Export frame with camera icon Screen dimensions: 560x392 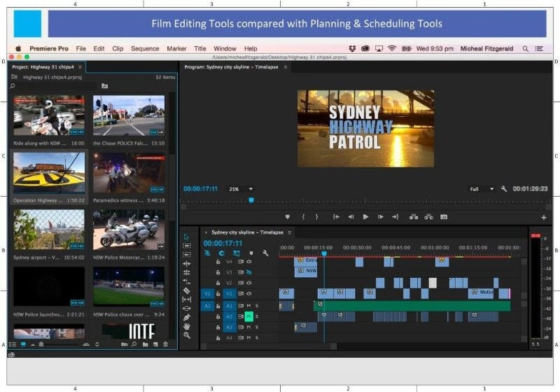(x=444, y=217)
